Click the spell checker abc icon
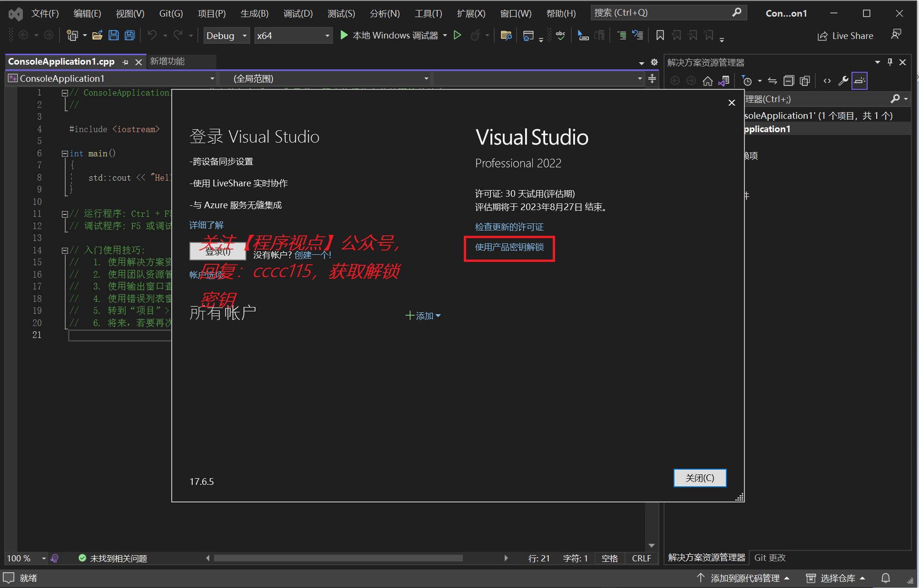Screen dimensions: 919x588 560,35
